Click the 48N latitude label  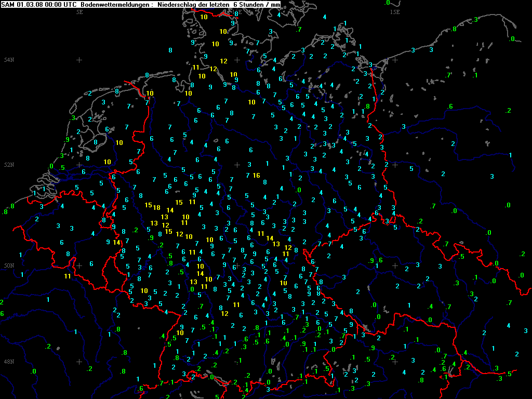point(8,361)
